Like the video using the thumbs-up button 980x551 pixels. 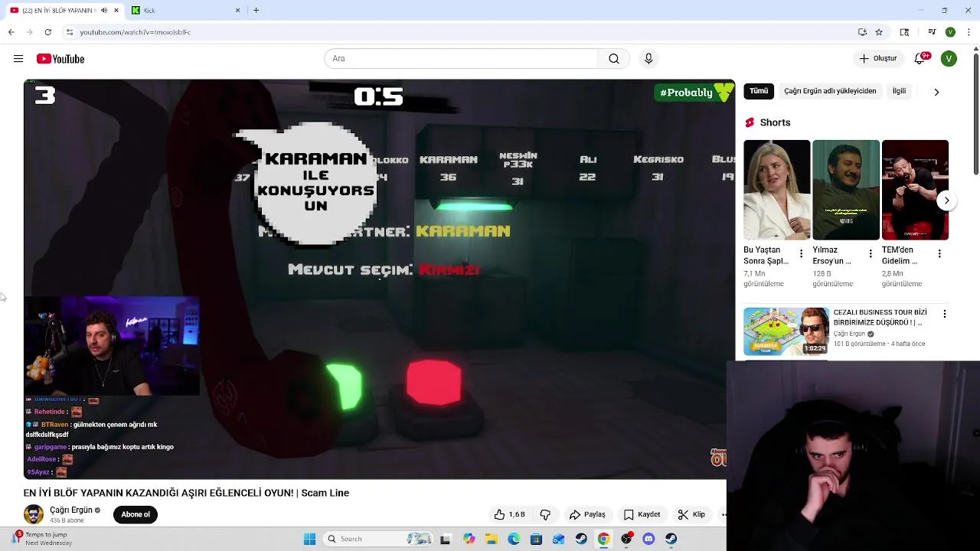click(x=509, y=514)
